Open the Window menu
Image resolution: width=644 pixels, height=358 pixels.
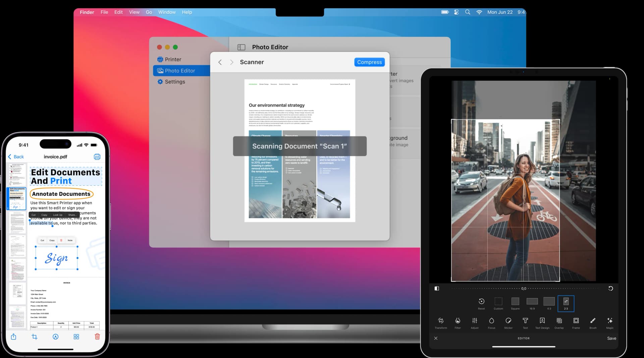click(x=167, y=12)
